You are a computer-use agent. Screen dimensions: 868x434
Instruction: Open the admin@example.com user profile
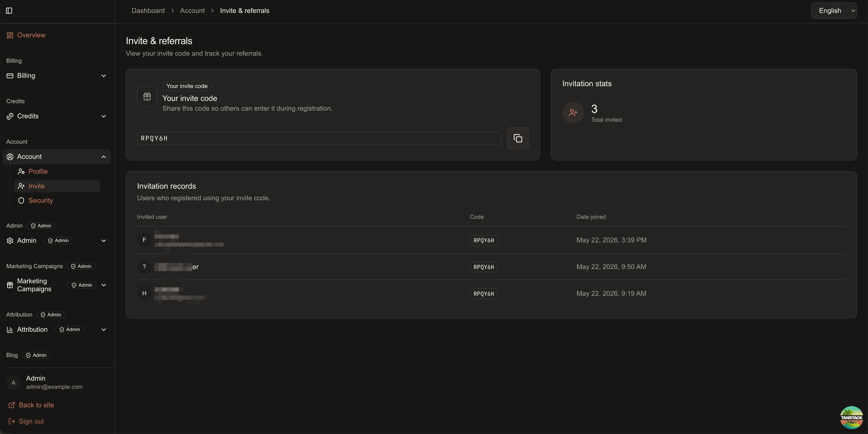[57, 382]
